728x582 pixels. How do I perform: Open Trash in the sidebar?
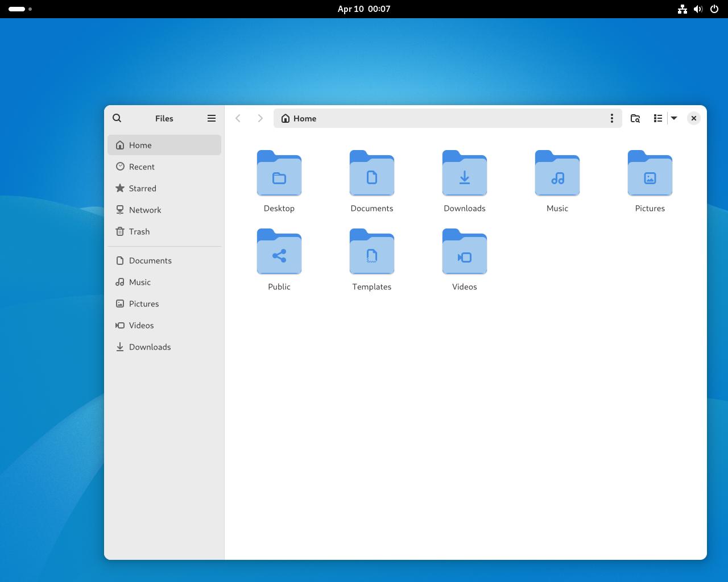pyautogui.click(x=164, y=231)
